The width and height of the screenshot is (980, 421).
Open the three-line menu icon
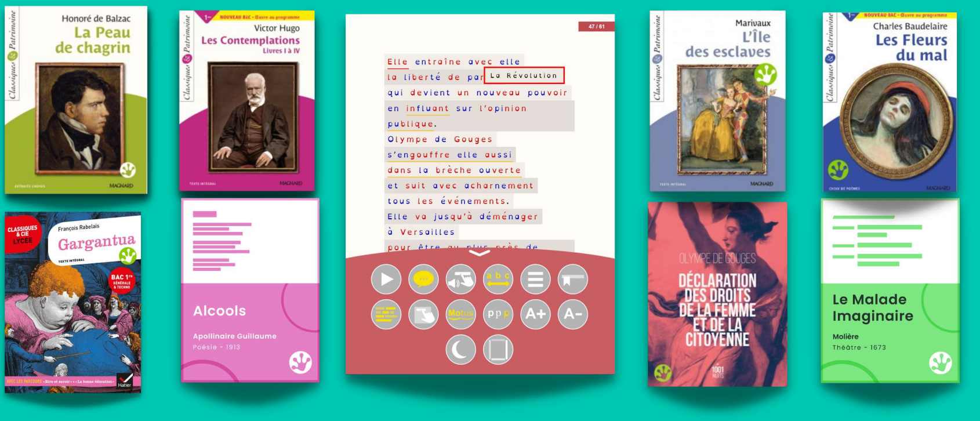tap(535, 280)
